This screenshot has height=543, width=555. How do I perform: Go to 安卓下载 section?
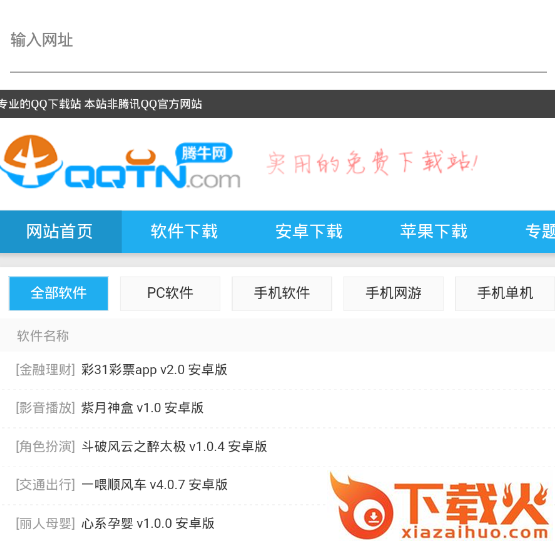click(309, 232)
